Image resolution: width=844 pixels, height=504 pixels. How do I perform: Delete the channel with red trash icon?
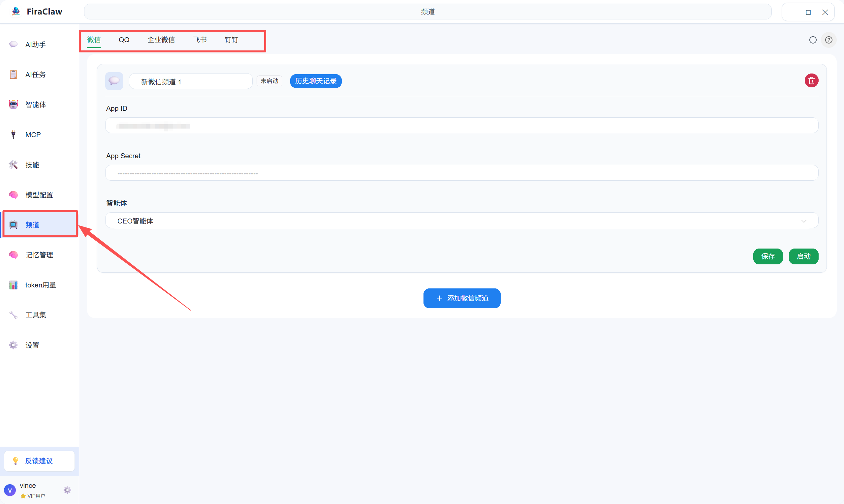click(811, 80)
